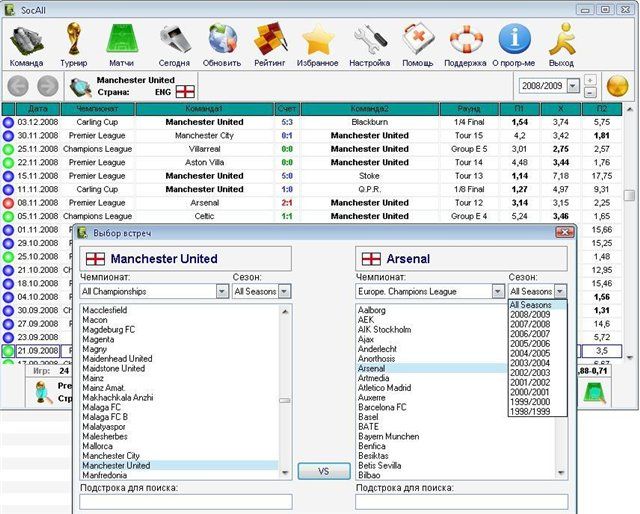Screen dimensions: 640x514
Task: Select season 2004/2005 from list
Action: (530, 353)
